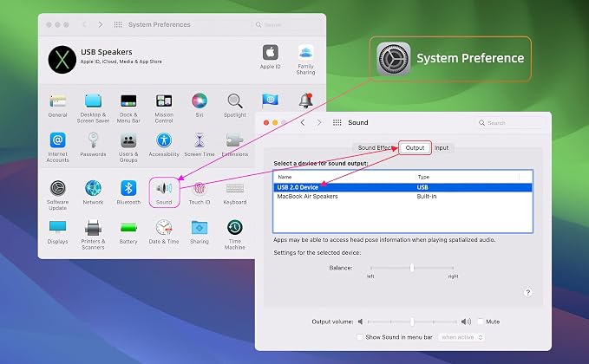Select USB 2.0 Device output row
The width and height of the screenshot is (589, 364).
(x=402, y=187)
